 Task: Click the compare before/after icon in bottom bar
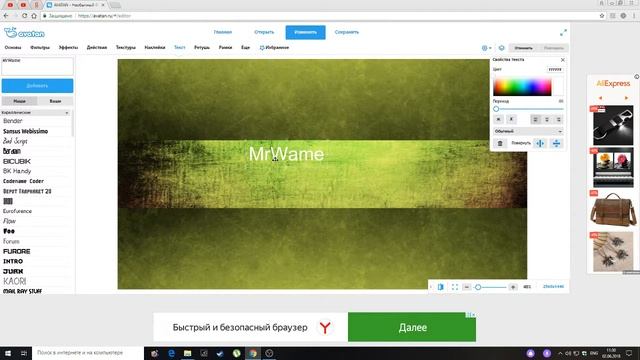tap(440, 287)
